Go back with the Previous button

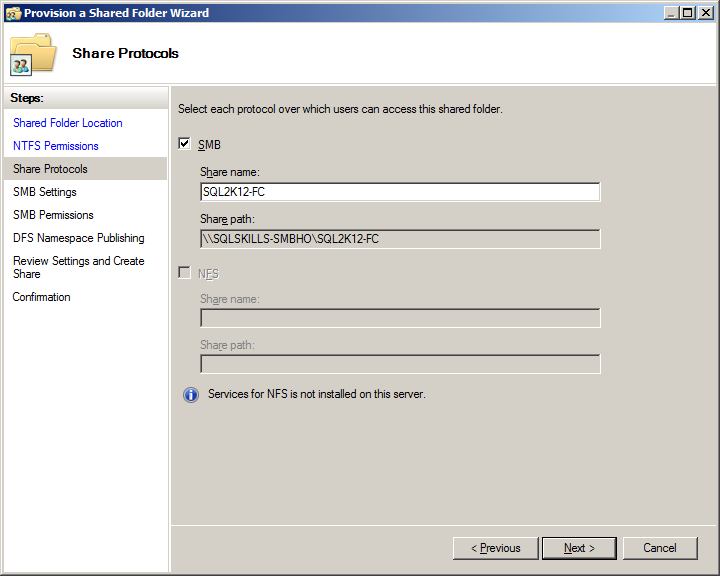coord(495,548)
